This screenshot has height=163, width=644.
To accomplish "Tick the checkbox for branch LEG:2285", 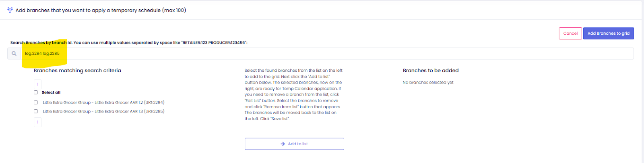I will pos(36,111).
